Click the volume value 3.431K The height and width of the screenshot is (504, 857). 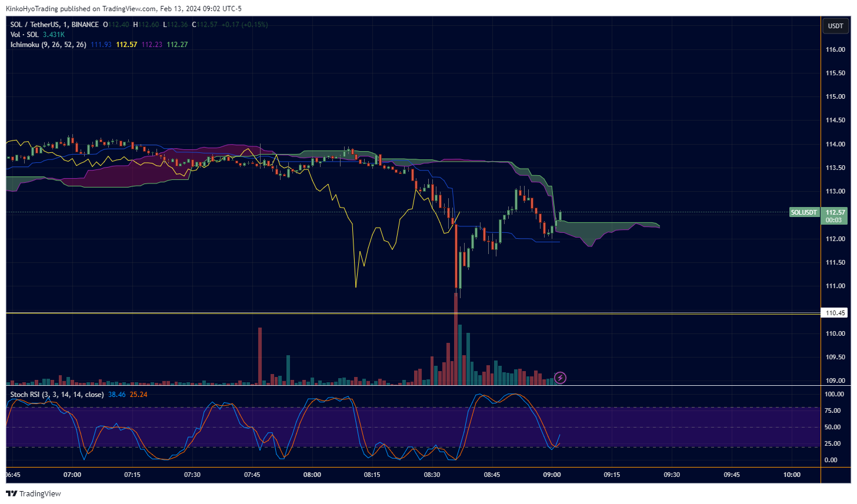coord(54,35)
